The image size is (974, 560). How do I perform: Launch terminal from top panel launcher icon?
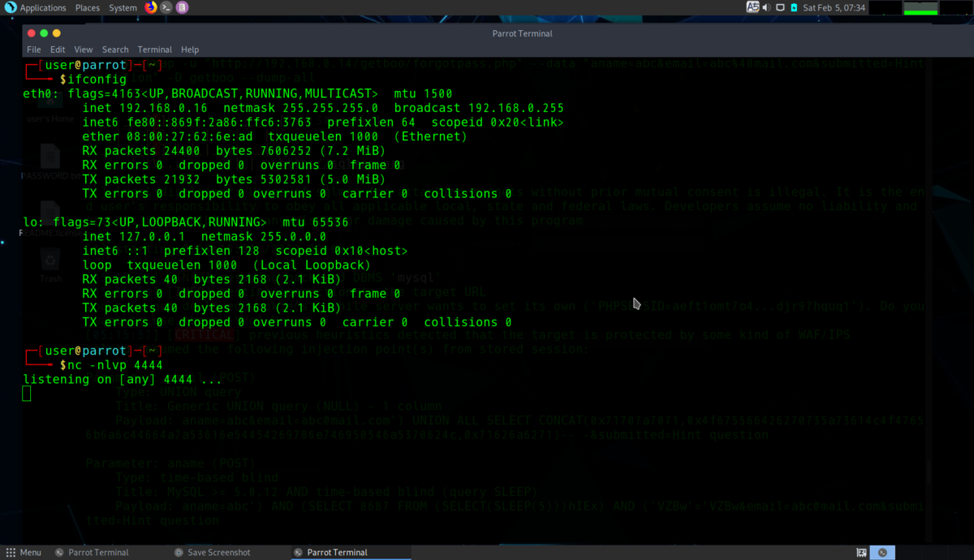[x=166, y=7]
